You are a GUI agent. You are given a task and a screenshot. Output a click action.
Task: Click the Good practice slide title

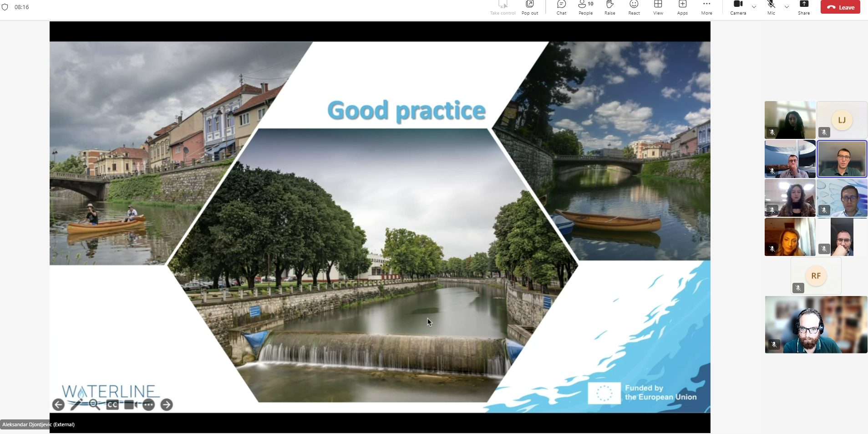pos(406,111)
